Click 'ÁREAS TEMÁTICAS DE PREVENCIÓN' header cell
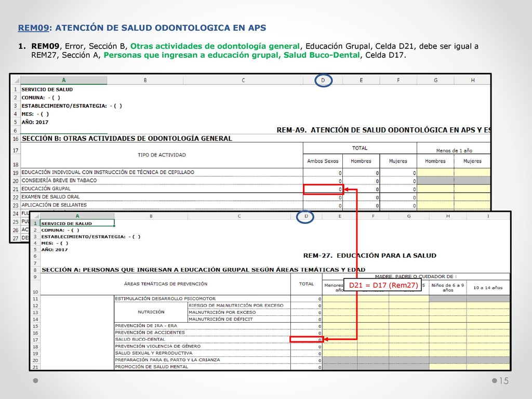Screen dimensions: 532x399 pyautogui.click(x=166, y=284)
